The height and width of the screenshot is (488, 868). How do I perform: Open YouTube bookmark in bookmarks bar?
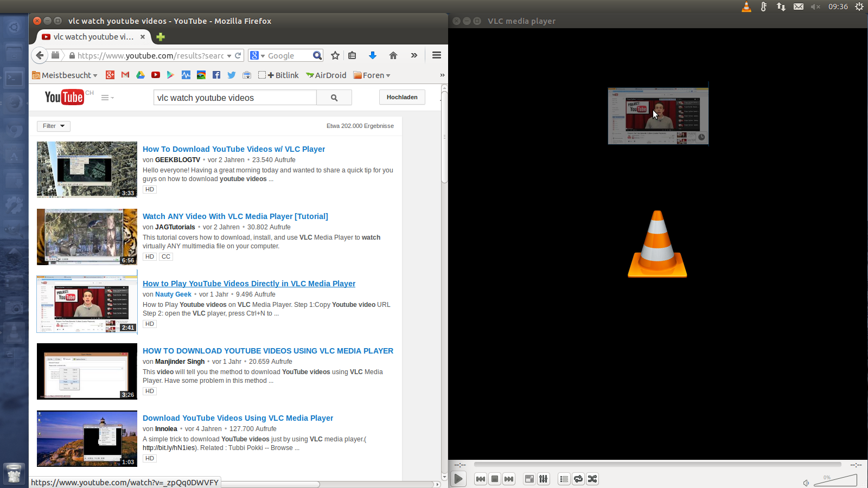tap(156, 75)
